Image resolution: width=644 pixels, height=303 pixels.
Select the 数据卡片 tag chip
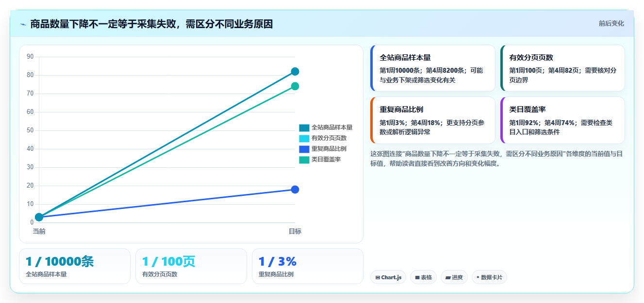coord(489,277)
